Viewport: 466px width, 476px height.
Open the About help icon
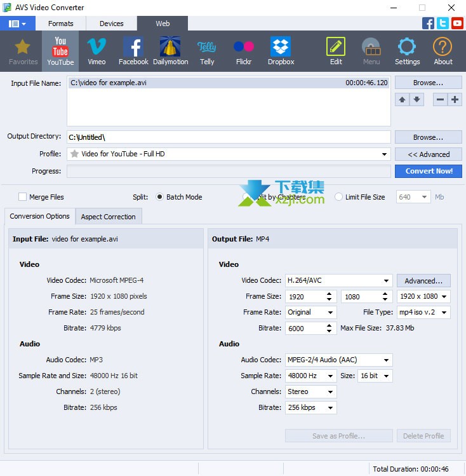[x=443, y=51]
